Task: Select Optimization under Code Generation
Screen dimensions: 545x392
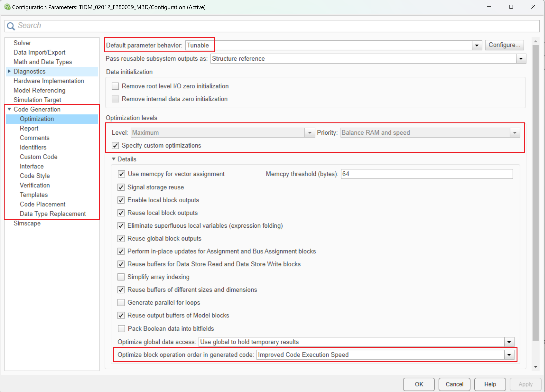Action: click(x=36, y=118)
